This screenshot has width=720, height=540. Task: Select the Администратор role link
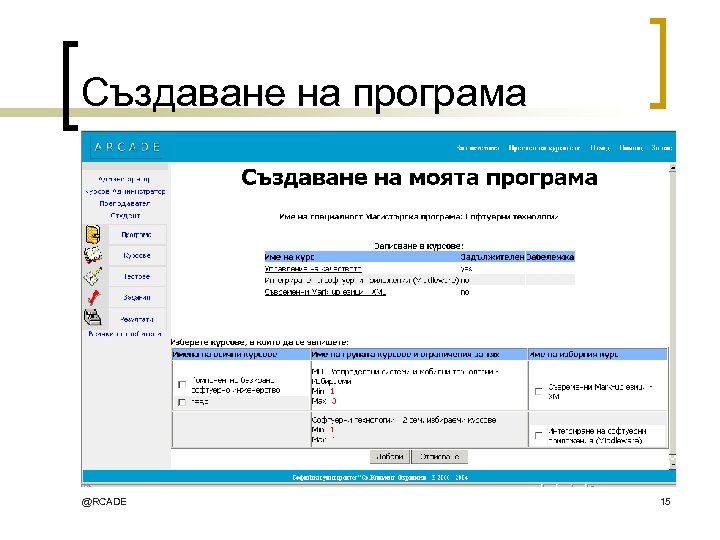124,179
